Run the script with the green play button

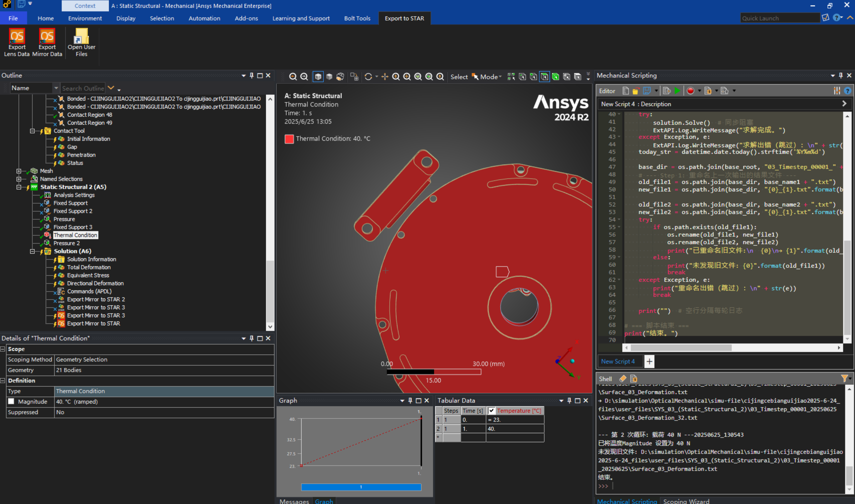[x=677, y=91]
